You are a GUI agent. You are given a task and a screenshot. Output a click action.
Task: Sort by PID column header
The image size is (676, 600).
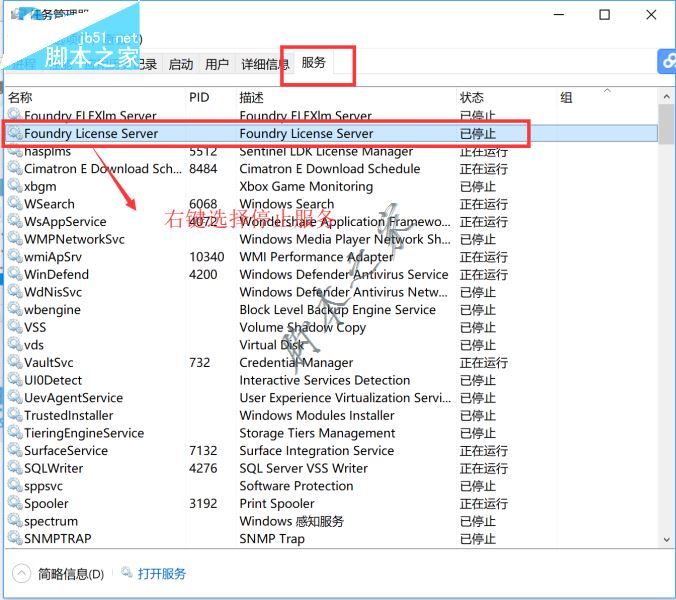pos(199,97)
